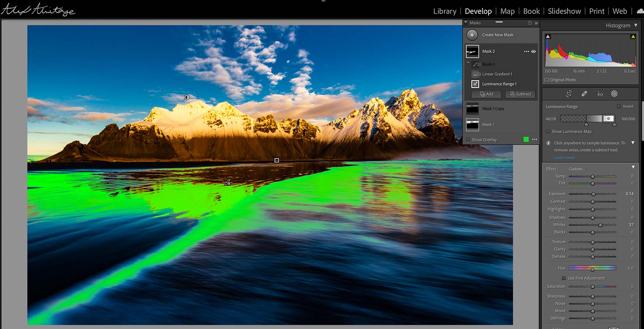644x329 pixels.
Task: Adjust the Whites slider handle
Action: (x=600, y=225)
